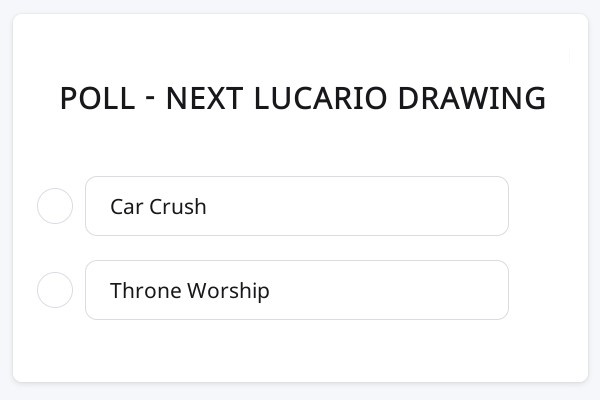Viewport: 600px width, 400px height.
Task: Click the "Car Crush" text label
Action: (158, 207)
